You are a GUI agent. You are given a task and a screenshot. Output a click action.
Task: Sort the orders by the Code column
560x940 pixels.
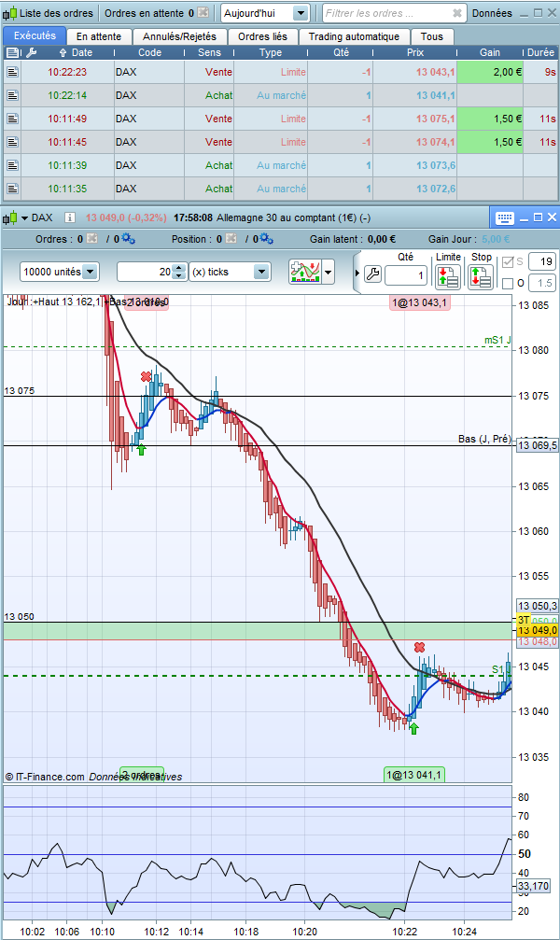pyautogui.click(x=149, y=53)
